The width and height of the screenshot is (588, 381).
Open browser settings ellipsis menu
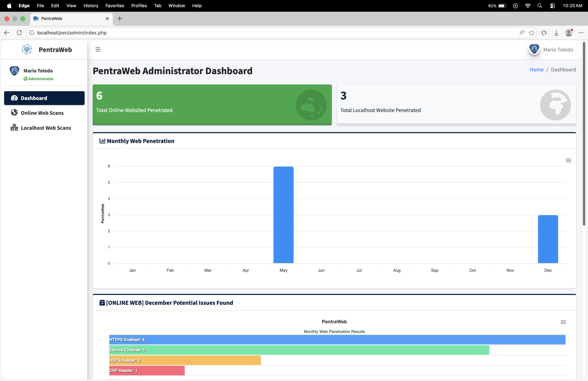(x=581, y=33)
